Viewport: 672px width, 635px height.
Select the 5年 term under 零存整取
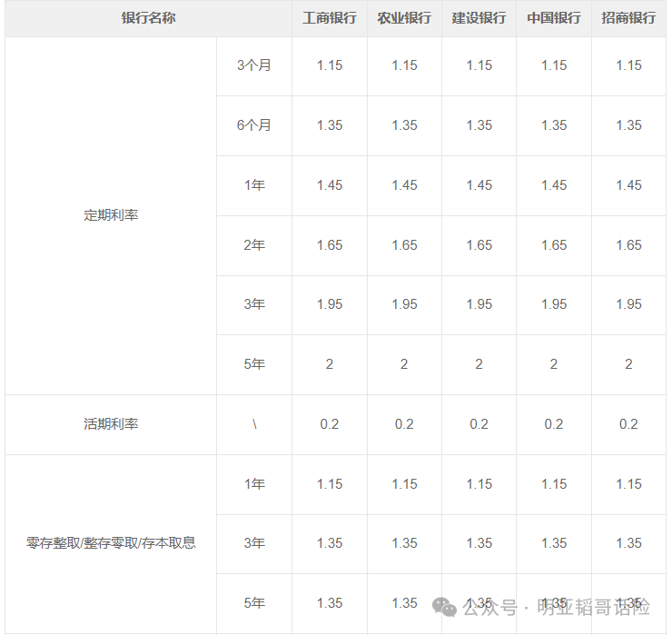(254, 603)
